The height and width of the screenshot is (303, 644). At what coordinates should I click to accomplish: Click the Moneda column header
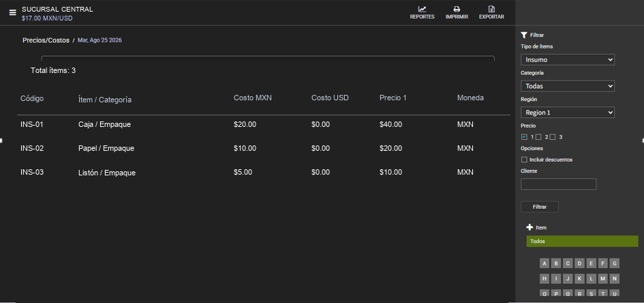[470, 98]
